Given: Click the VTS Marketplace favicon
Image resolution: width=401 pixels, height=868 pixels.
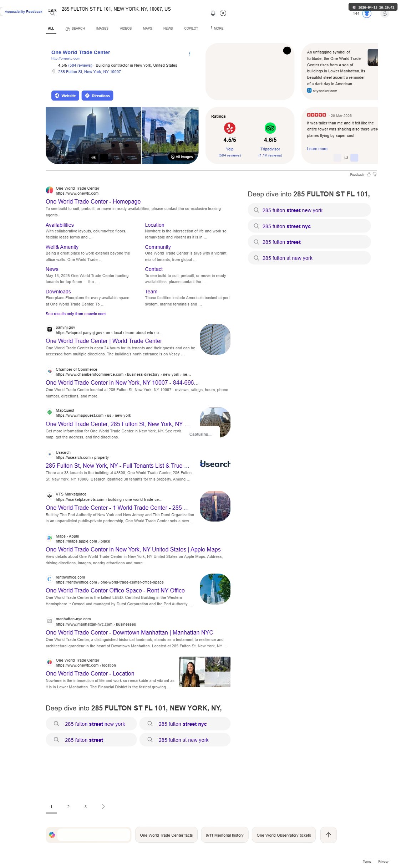Looking at the screenshot, I should pos(50,496).
